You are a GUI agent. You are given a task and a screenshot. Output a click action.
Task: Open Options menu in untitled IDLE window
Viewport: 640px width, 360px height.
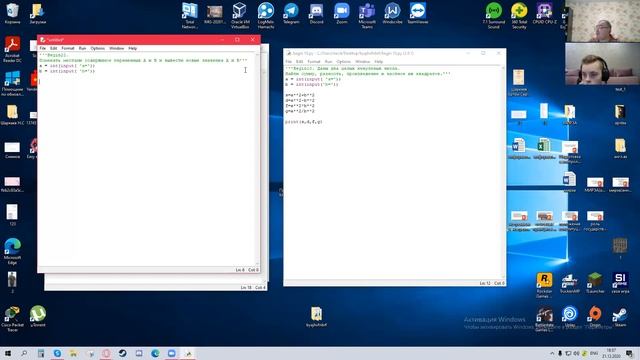coord(98,48)
